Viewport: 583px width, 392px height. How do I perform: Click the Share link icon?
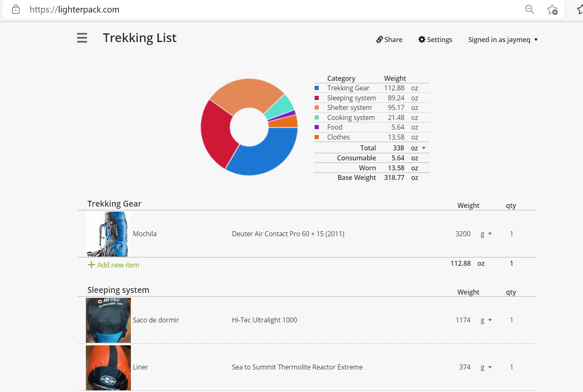[379, 40]
